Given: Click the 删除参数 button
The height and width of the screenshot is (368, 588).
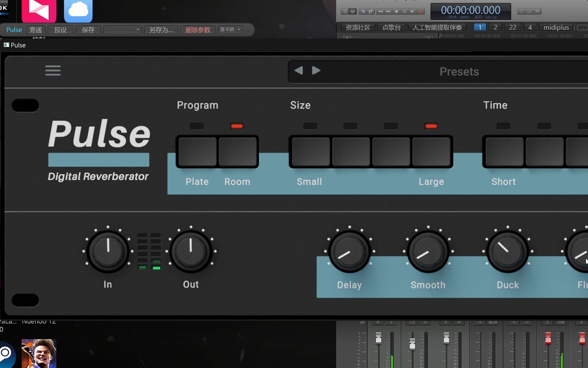Looking at the screenshot, I should pos(198,30).
